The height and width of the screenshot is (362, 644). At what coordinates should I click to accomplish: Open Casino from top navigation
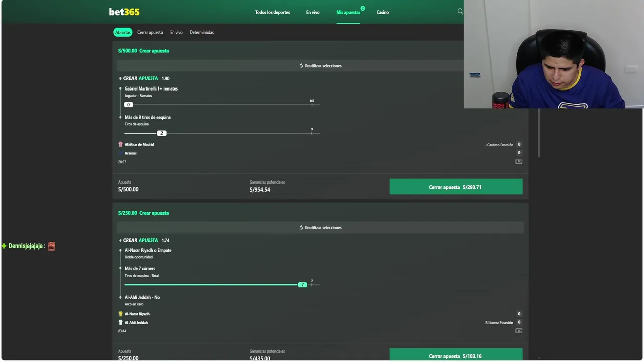[x=382, y=12]
